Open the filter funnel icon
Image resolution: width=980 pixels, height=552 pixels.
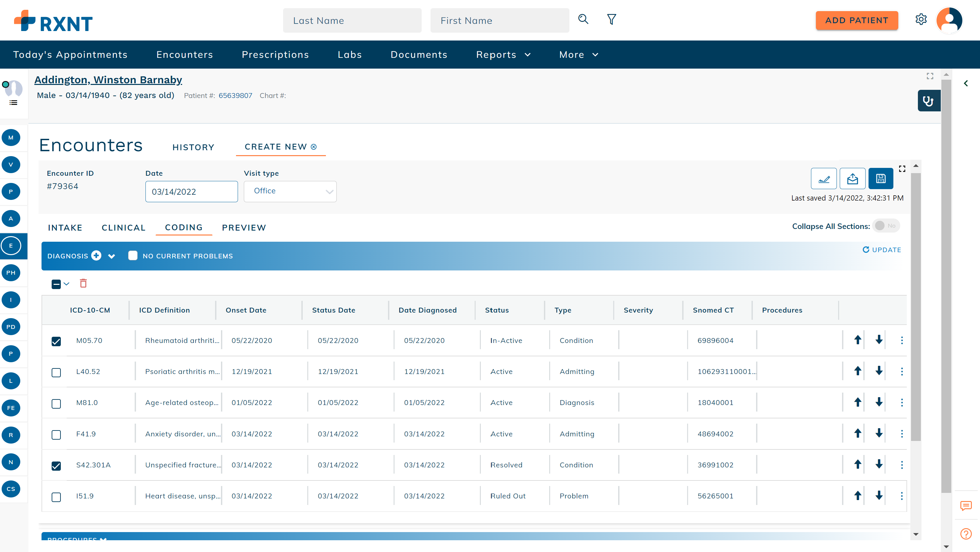point(611,19)
